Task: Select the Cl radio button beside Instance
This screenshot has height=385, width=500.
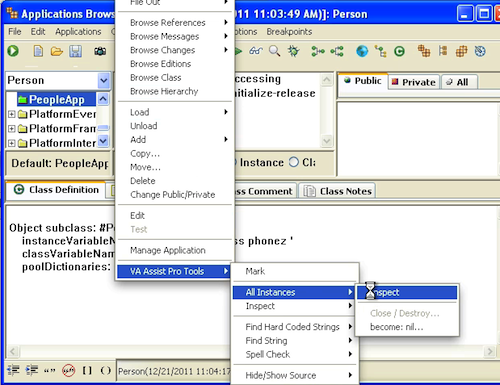Action: (294, 162)
